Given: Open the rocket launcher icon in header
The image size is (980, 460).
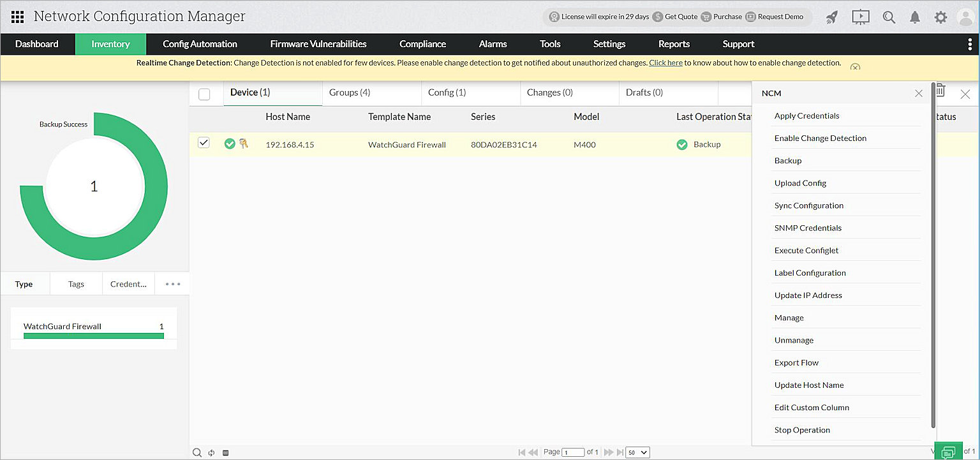Looking at the screenshot, I should [x=831, y=17].
